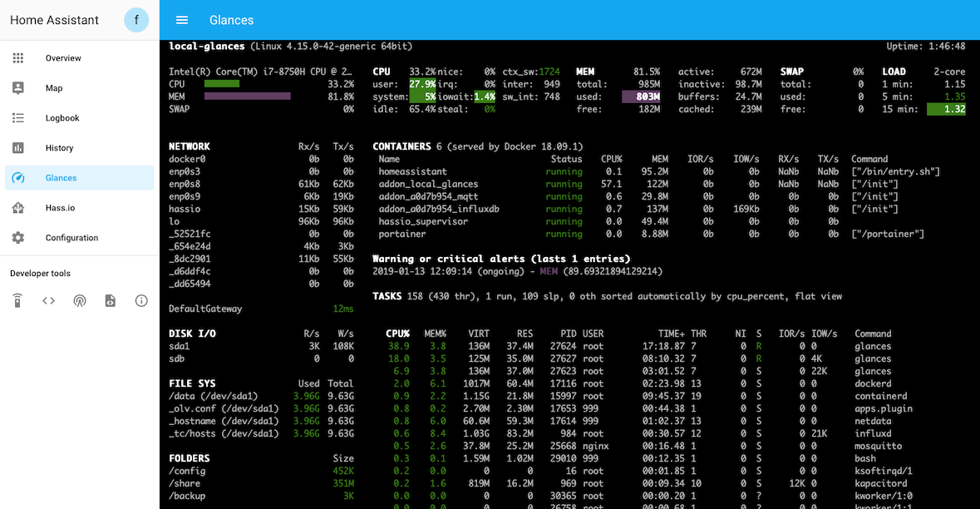The width and height of the screenshot is (980, 509).
Task: Open the Overview sidebar item
Action: click(79, 58)
